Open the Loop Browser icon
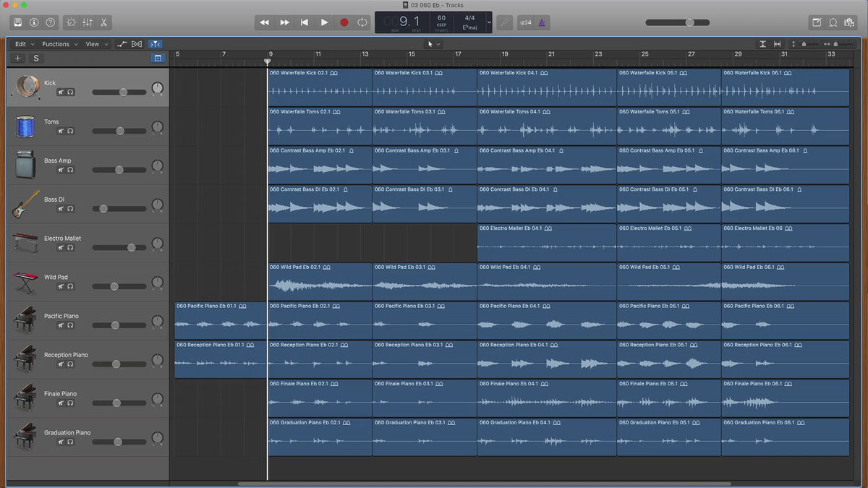 [x=833, y=22]
